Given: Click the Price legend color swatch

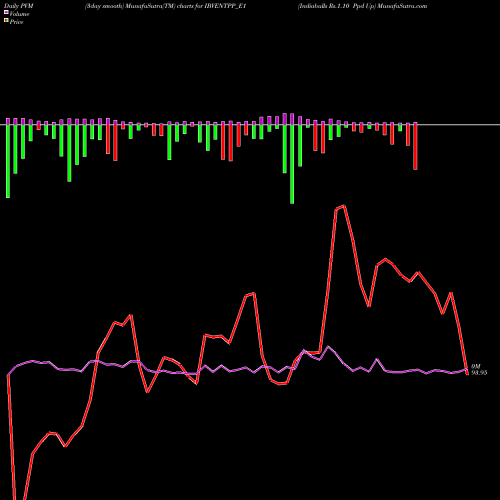Looking at the screenshot, I should pyautogui.click(x=6, y=21).
